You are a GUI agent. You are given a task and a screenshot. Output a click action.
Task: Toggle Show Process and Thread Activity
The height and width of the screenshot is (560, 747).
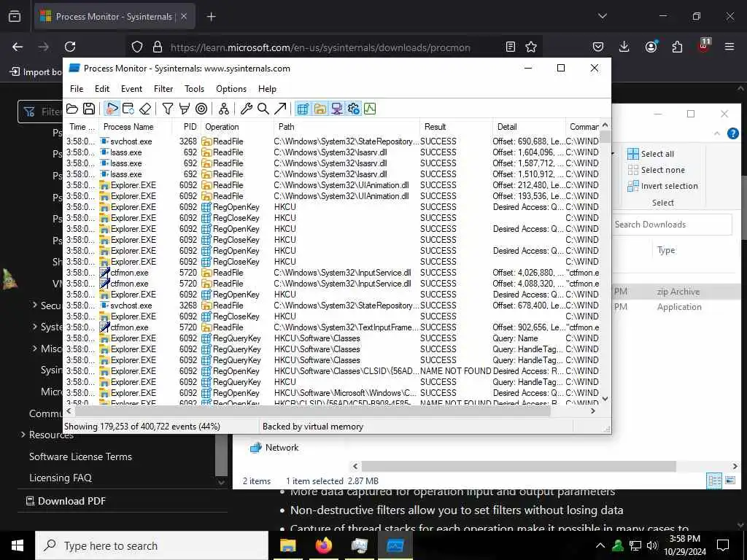354,109
